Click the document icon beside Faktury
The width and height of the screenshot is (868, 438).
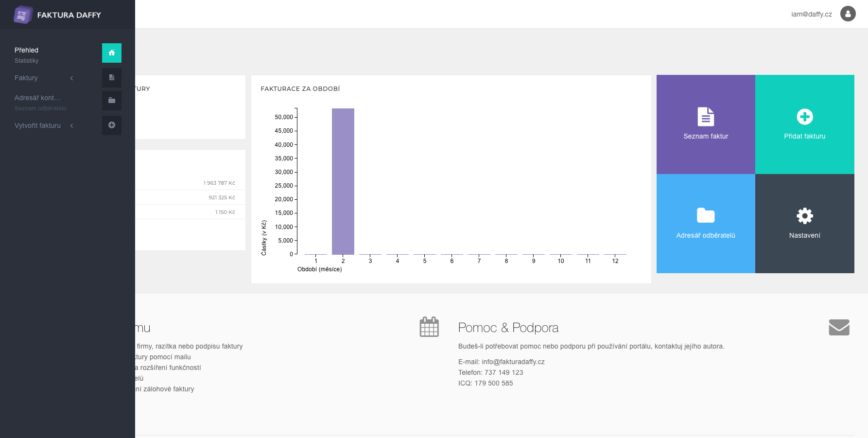pos(112,78)
